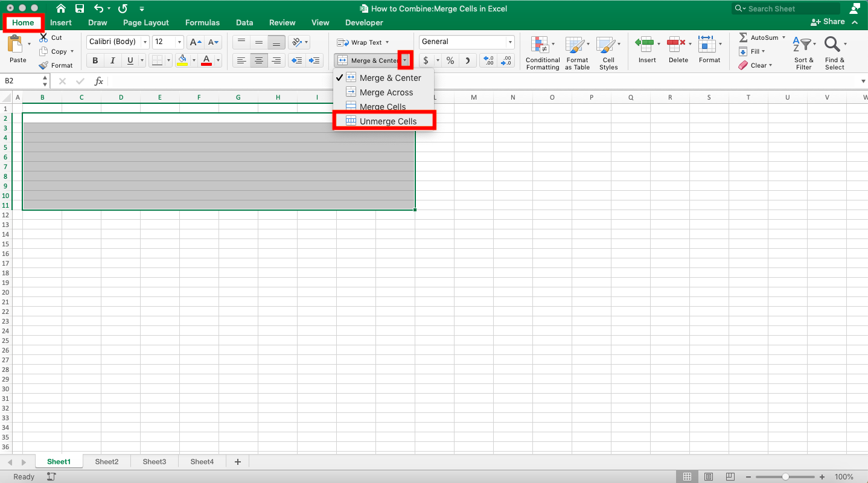Toggle Top Align vertical alignment

[241, 42]
